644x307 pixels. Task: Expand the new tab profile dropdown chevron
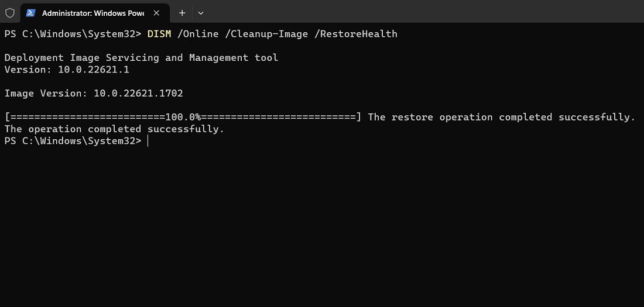coord(201,13)
